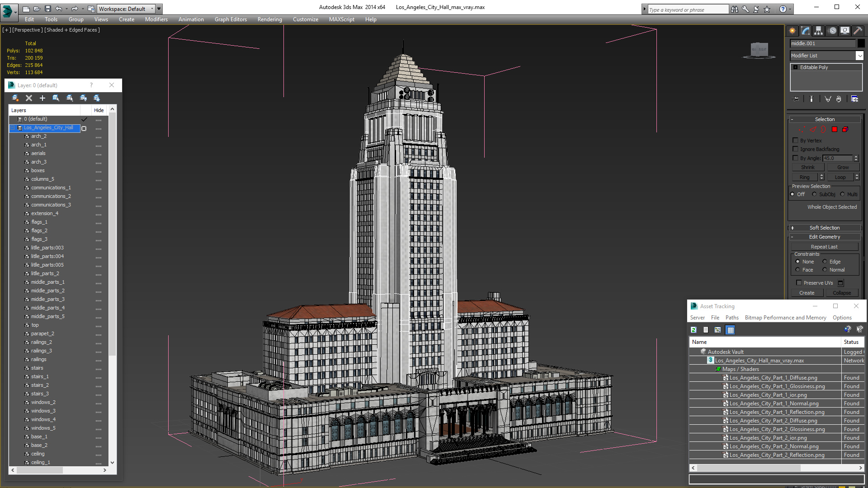Select Multi preview selection radio
Viewport: 868px width, 488px height.
[842, 194]
